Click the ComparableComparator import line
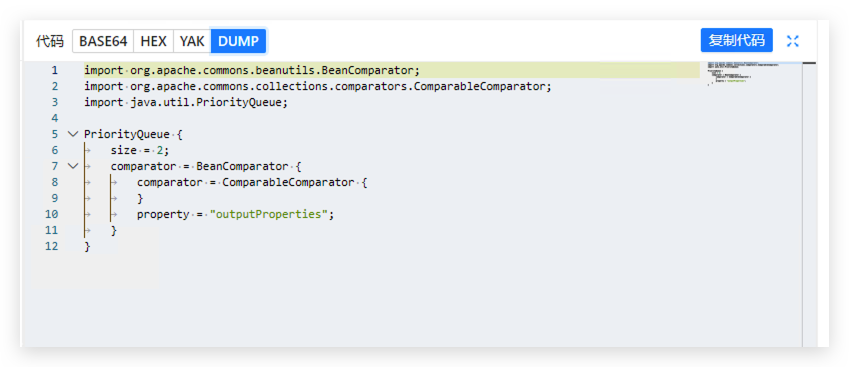The height and width of the screenshot is (367, 849). click(318, 87)
